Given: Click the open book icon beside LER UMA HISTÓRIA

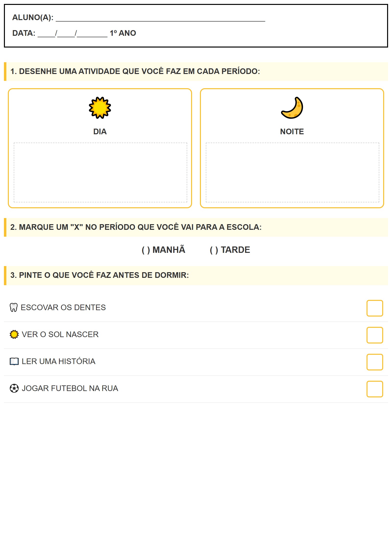Looking at the screenshot, I should click(x=14, y=361).
